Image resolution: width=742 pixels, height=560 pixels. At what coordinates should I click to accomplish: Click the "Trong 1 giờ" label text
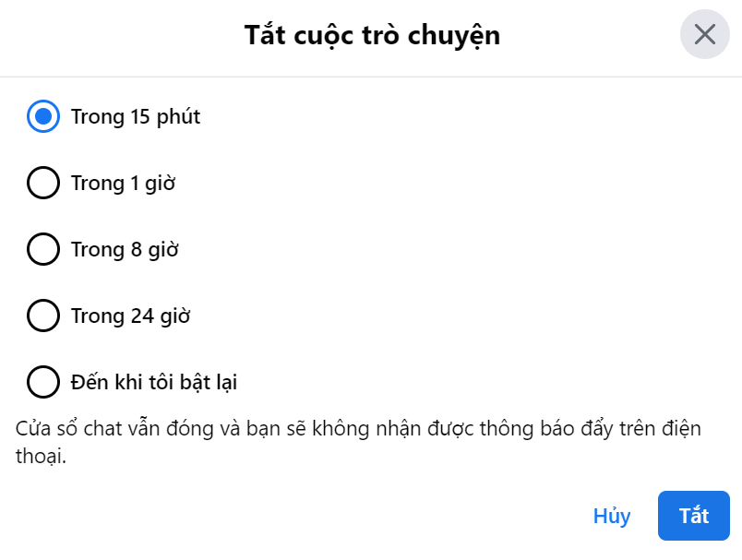pyautogui.click(x=123, y=184)
